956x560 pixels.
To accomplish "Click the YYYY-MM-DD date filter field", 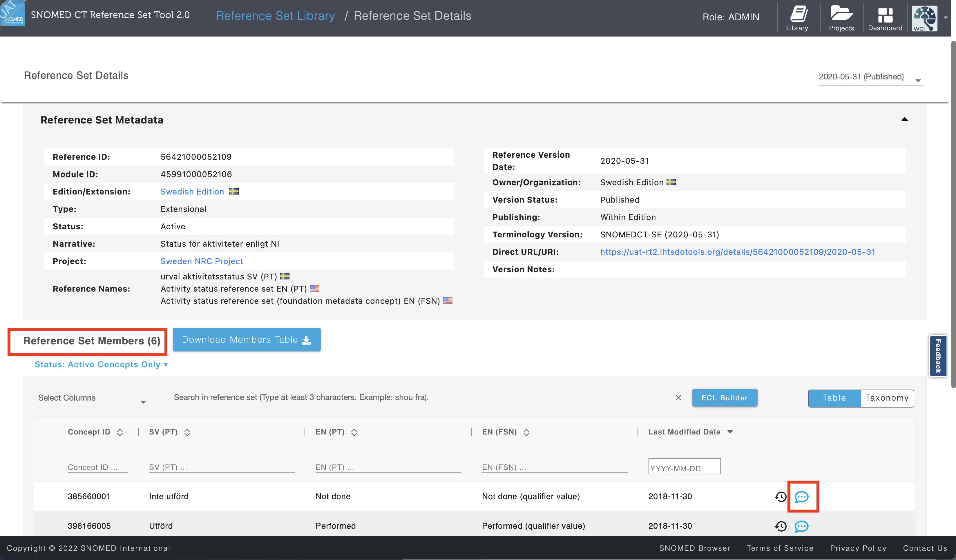I will point(685,467).
